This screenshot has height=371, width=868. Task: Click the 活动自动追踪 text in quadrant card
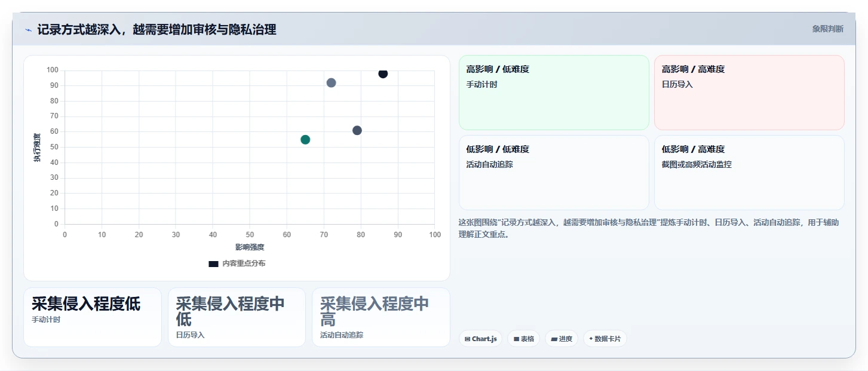[489, 164]
